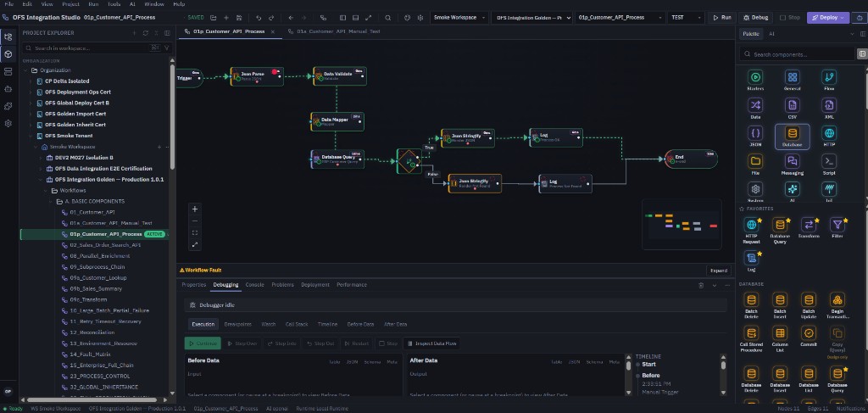Open the 01p_Customer_API_Process workflow dropdown

[620, 18]
